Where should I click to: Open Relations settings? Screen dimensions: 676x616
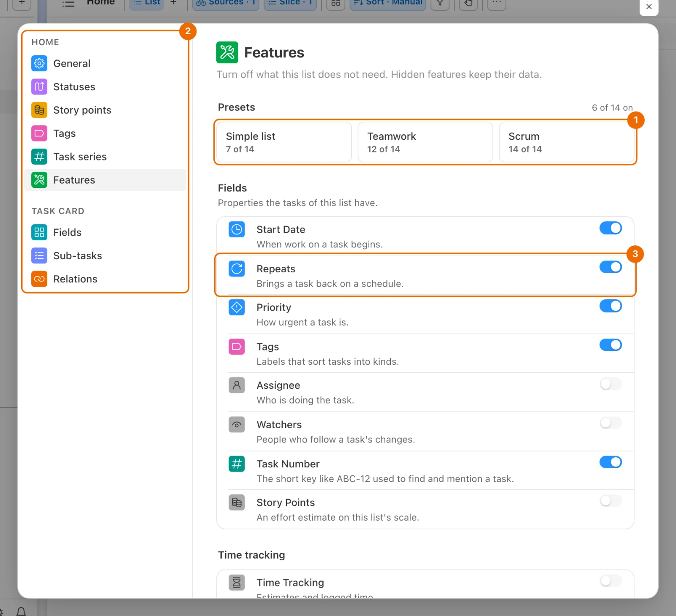(x=105, y=279)
